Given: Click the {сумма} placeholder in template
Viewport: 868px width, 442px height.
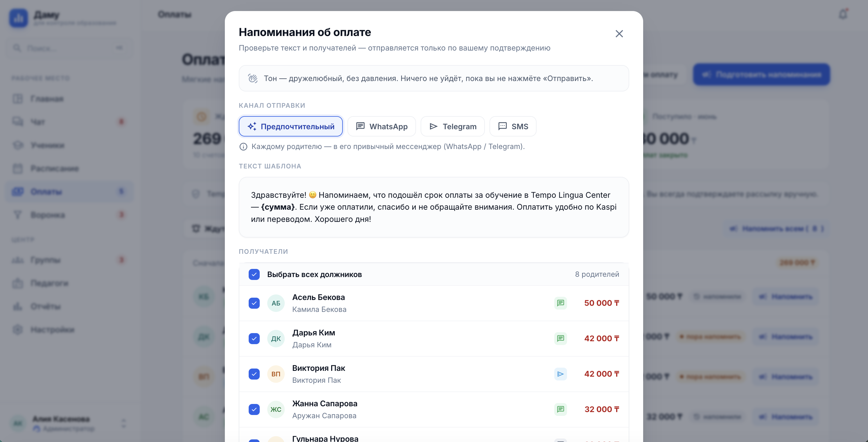Looking at the screenshot, I should [x=278, y=207].
